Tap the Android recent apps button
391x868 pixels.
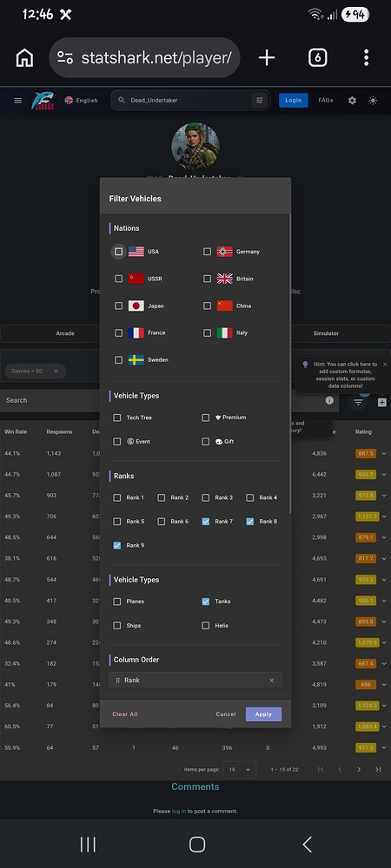coord(88,845)
